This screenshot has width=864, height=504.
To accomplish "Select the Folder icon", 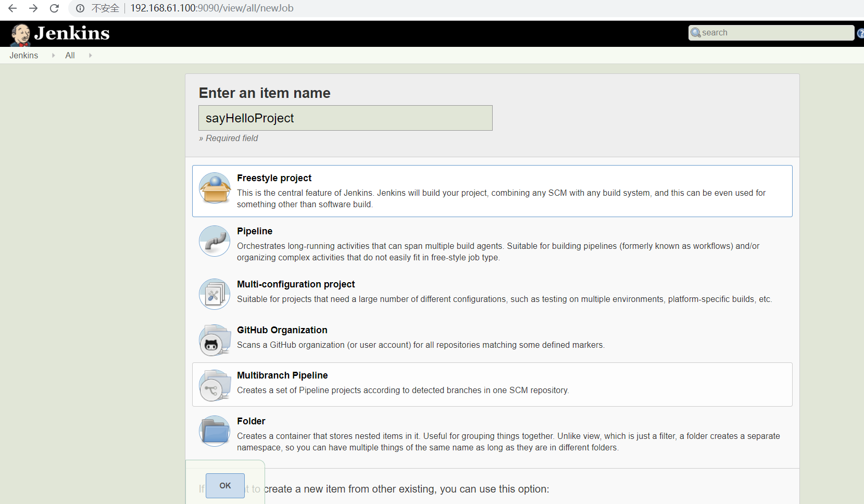I will coord(215,431).
